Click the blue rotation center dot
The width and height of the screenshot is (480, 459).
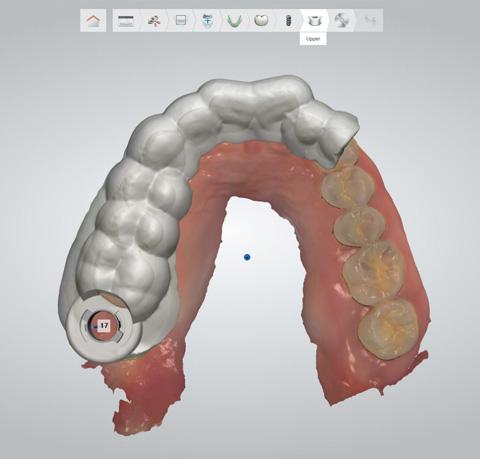[x=247, y=257]
